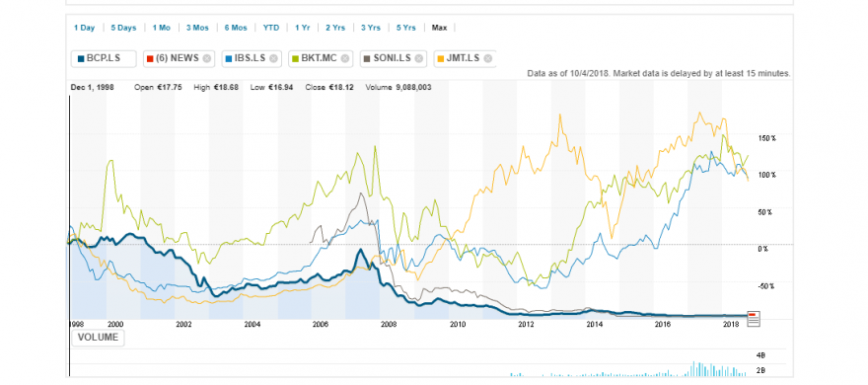Remove BKT.MC comparison via its x icon
868x385 pixels.
click(345, 58)
